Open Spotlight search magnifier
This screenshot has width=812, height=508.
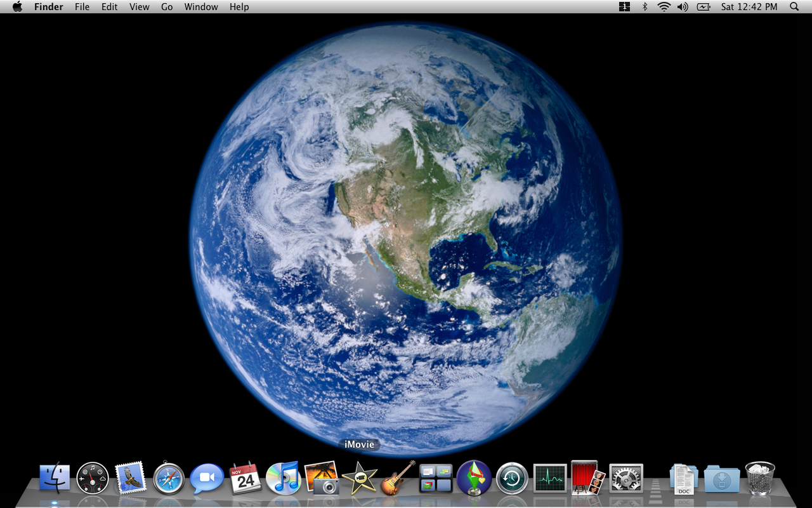[x=794, y=7]
